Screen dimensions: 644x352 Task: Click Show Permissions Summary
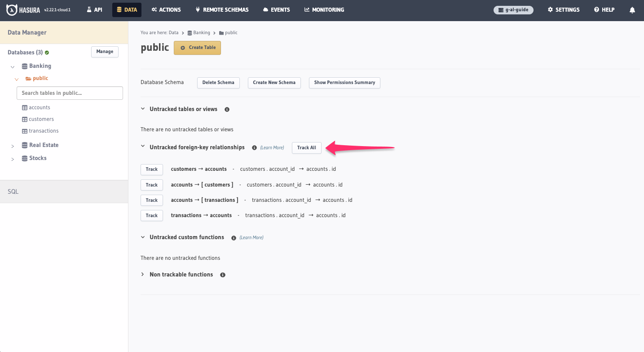[344, 83]
